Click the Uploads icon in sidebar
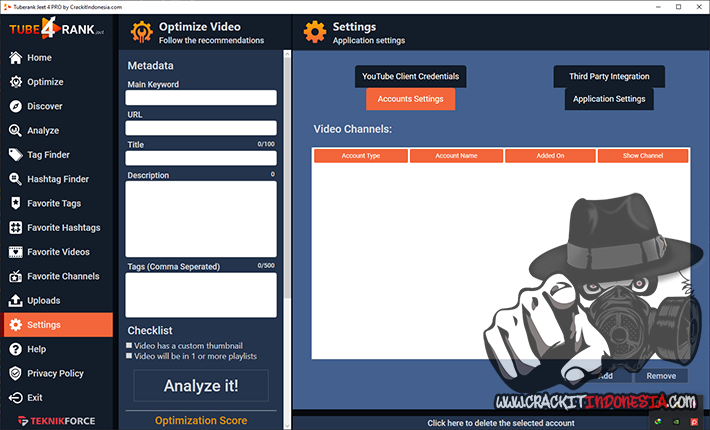The width and height of the screenshot is (710, 430). coord(16,300)
